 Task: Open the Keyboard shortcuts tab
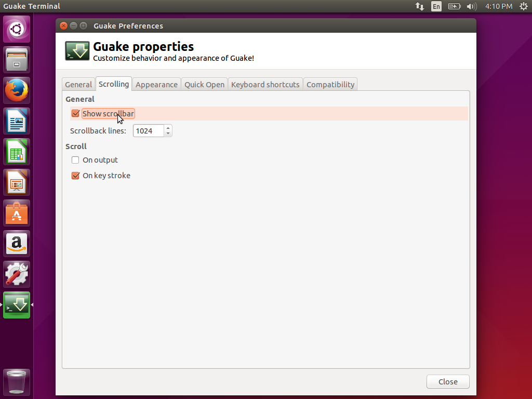click(265, 84)
